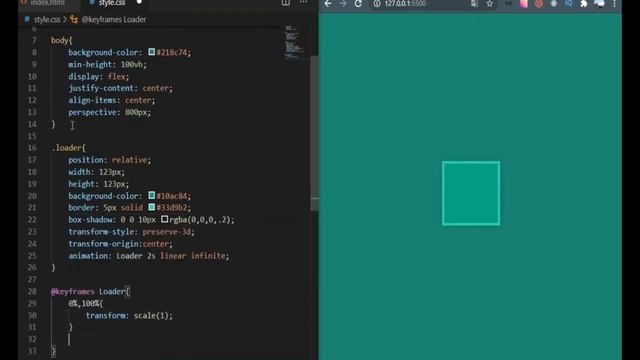The width and height of the screenshot is (640, 360).
Task: Click '@keyframes Loader{' line
Action: pyautogui.click(x=90, y=291)
